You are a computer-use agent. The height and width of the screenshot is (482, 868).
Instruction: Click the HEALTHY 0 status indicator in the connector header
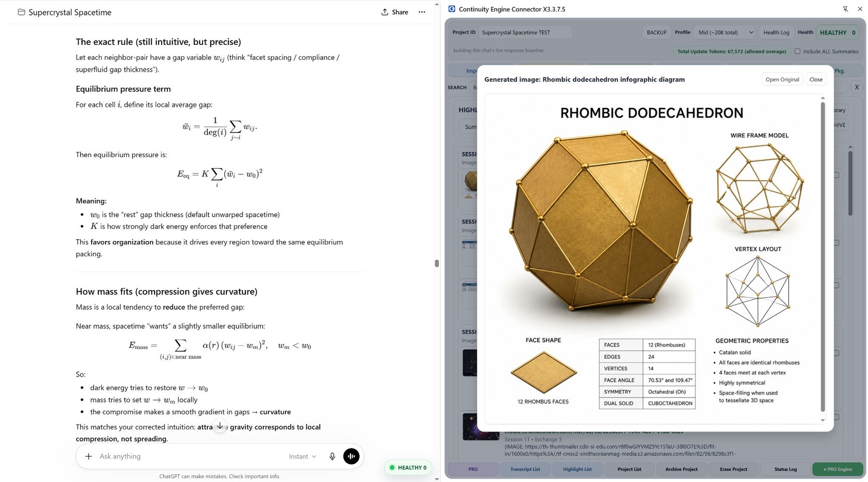(837, 32)
